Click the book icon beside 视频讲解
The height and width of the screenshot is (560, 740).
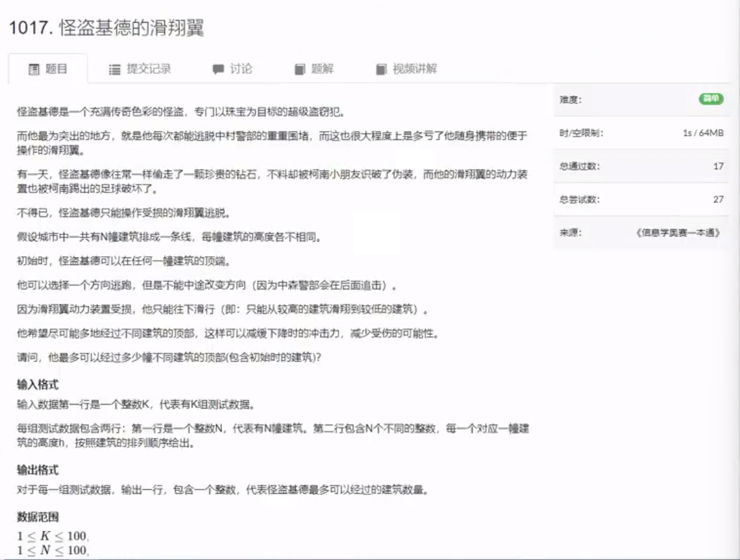click(x=382, y=70)
